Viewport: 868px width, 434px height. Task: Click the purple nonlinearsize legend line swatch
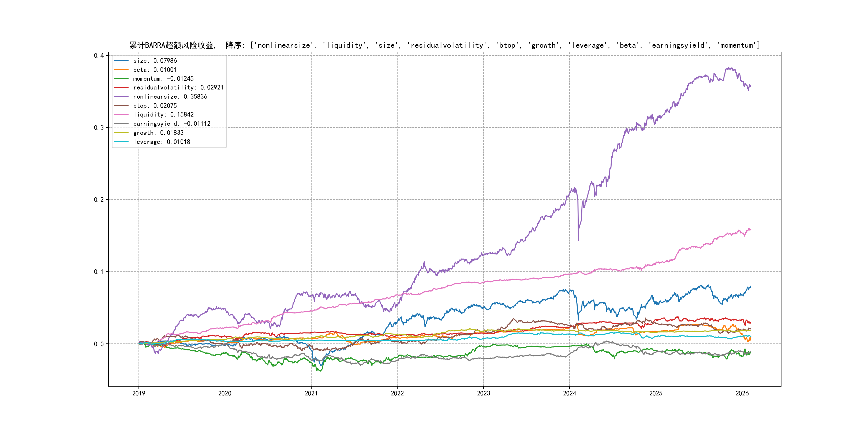pyautogui.click(x=121, y=97)
